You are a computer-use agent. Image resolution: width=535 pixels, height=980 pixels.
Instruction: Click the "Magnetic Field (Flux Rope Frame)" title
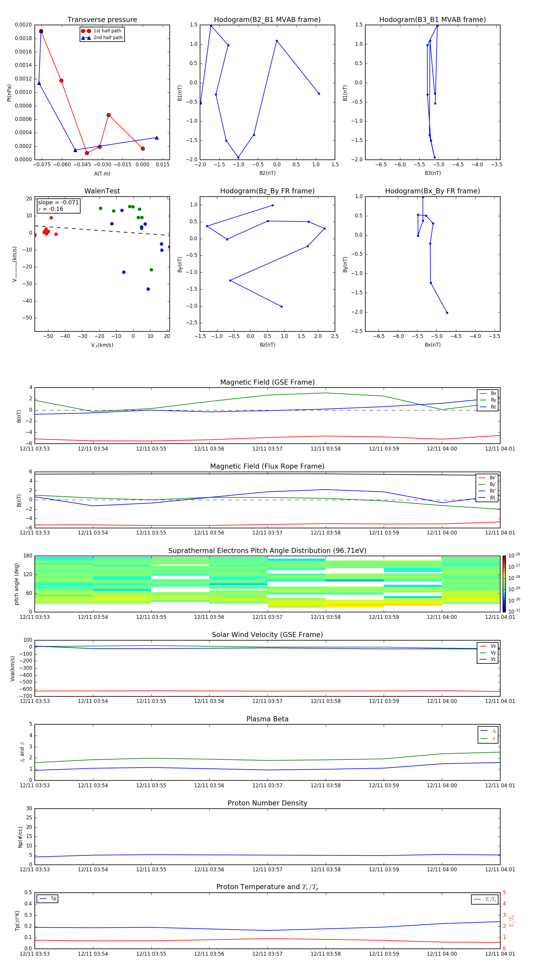[x=267, y=467]
